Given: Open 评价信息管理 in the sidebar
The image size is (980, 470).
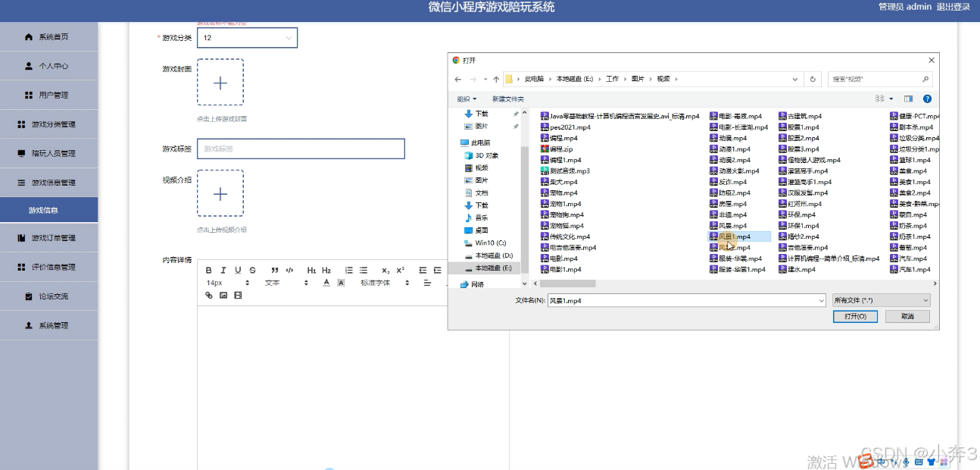Looking at the screenshot, I should click(x=48, y=267).
